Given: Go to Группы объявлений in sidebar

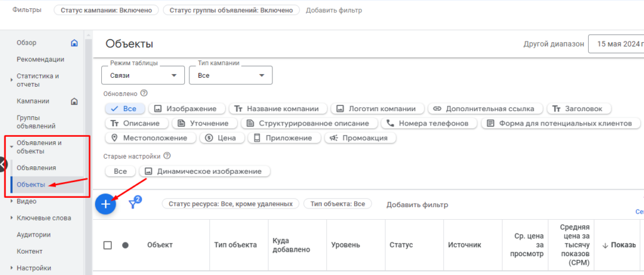Looking at the screenshot, I should [x=36, y=122].
